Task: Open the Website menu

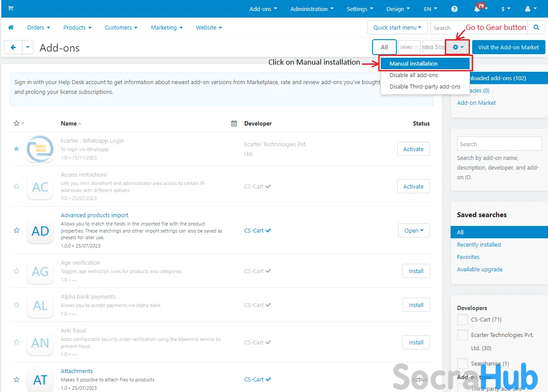Action: click(x=209, y=27)
